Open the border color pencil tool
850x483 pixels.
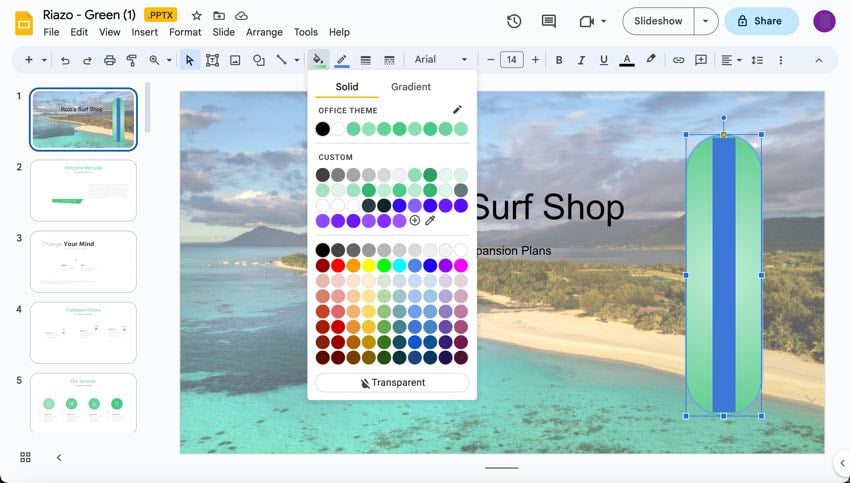point(342,60)
